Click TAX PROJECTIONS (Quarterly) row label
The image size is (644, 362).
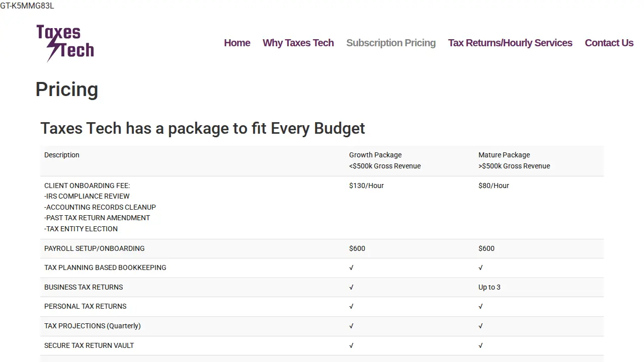(93, 326)
